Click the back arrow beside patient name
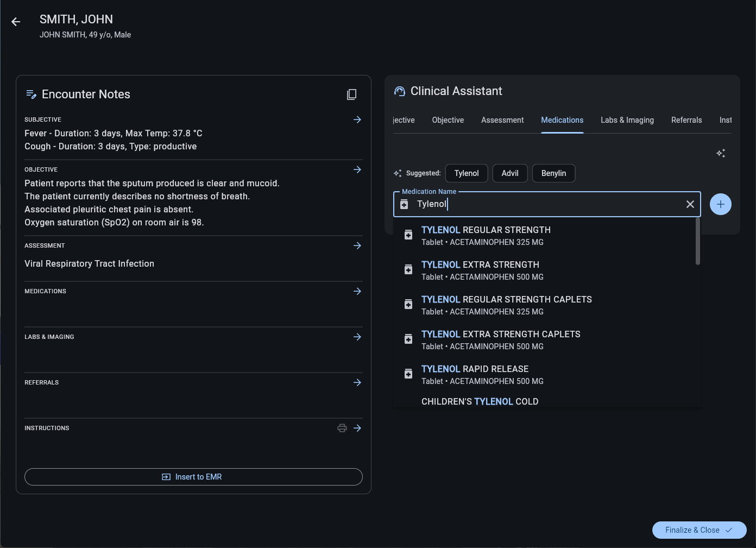The width and height of the screenshot is (756, 548). coord(16,22)
